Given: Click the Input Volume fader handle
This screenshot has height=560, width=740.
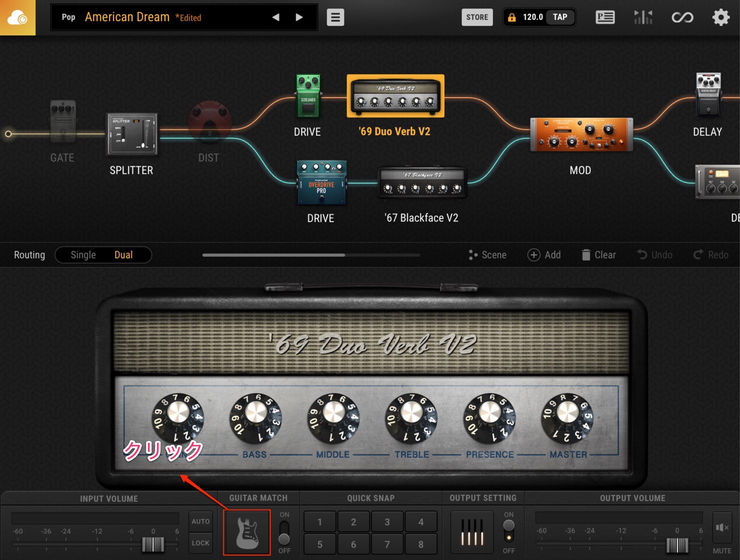Looking at the screenshot, I should pos(153,544).
